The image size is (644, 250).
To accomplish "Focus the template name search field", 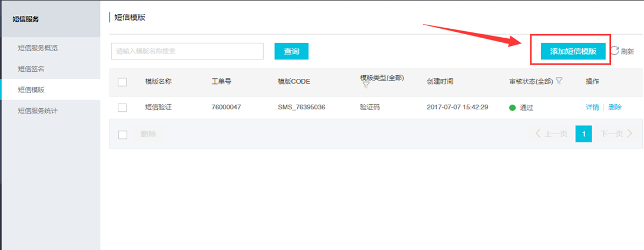I will pyautogui.click(x=187, y=51).
